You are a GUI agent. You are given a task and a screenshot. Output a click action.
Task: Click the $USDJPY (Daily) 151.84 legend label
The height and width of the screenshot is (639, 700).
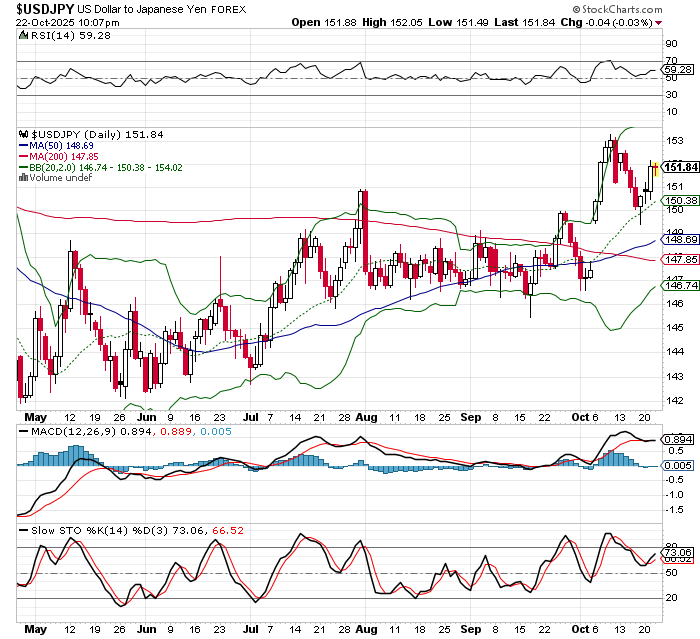click(x=97, y=134)
